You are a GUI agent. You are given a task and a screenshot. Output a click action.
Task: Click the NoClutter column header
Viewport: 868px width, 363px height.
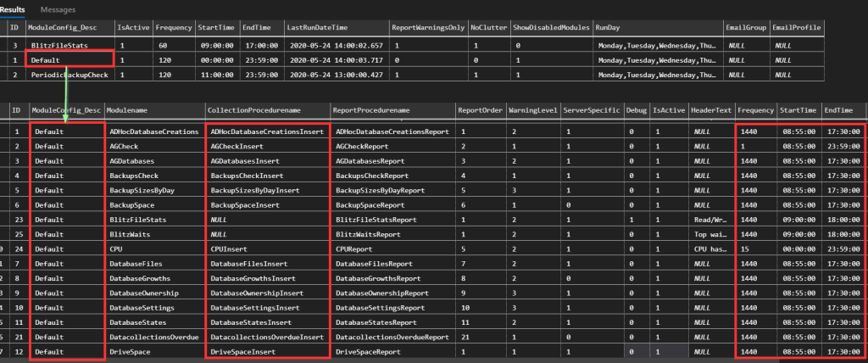[x=490, y=27]
